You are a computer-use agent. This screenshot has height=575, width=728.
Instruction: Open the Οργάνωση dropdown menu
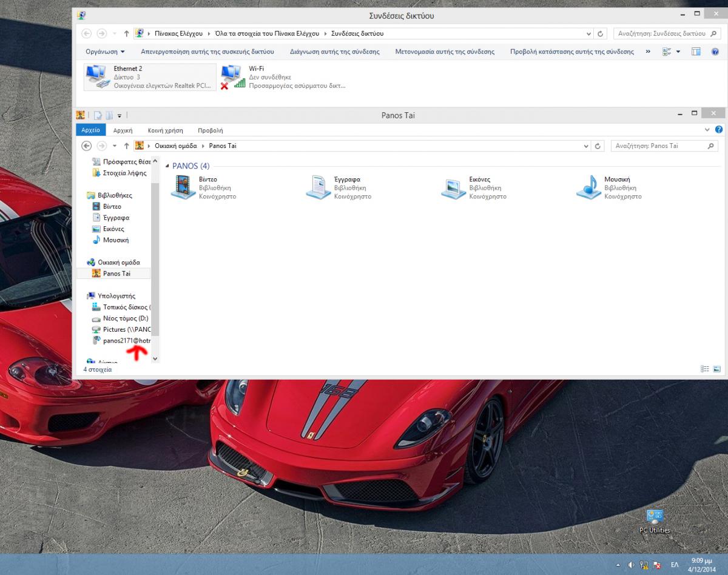tap(105, 52)
